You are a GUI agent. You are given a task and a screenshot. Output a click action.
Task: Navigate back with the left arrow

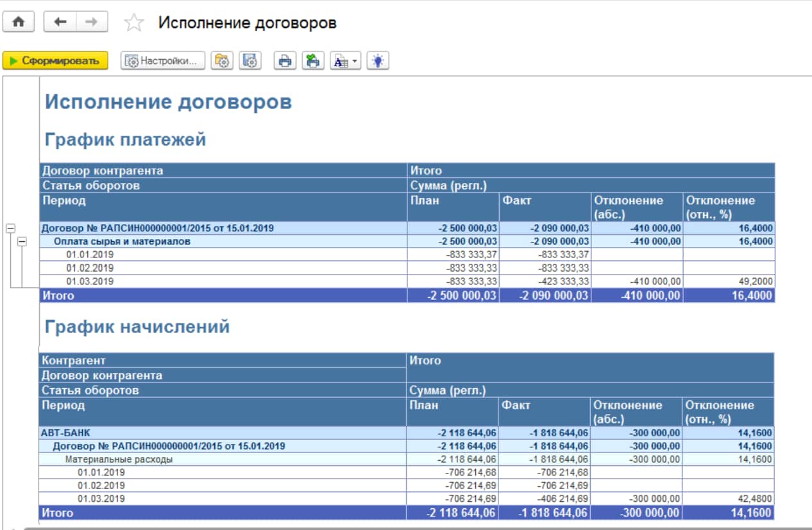point(60,22)
